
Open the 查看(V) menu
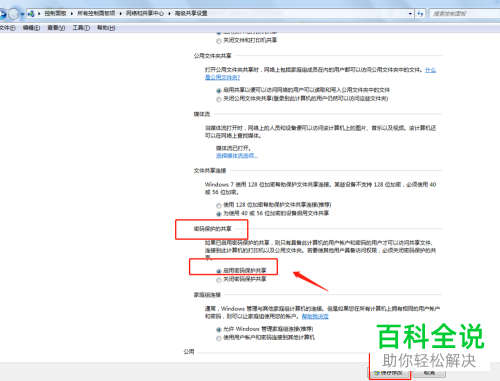(56, 28)
